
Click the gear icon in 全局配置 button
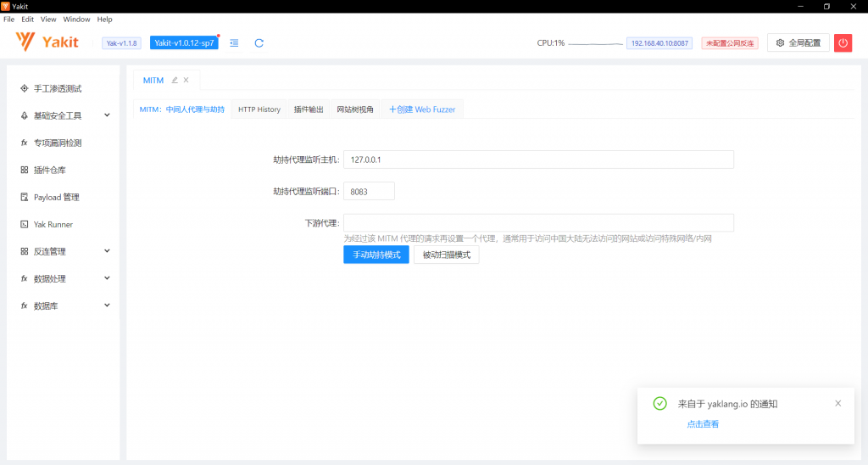tap(780, 42)
